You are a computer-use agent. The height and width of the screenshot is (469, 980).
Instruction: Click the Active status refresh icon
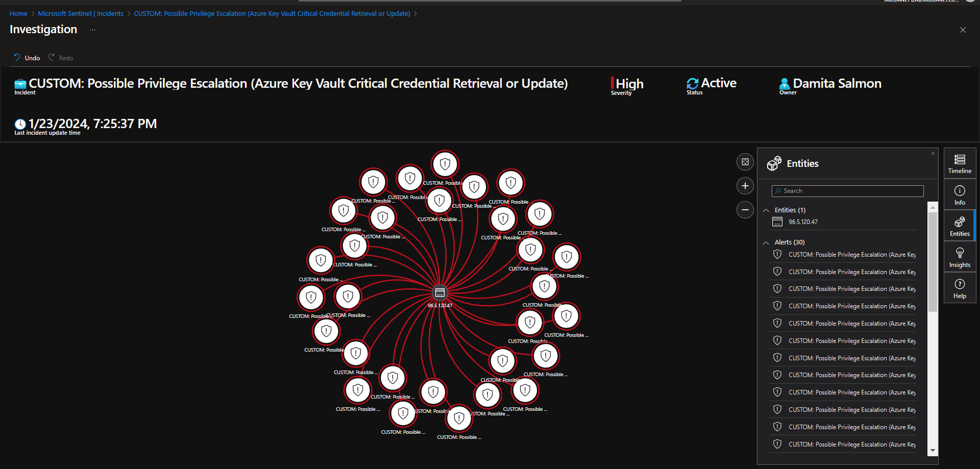693,84
